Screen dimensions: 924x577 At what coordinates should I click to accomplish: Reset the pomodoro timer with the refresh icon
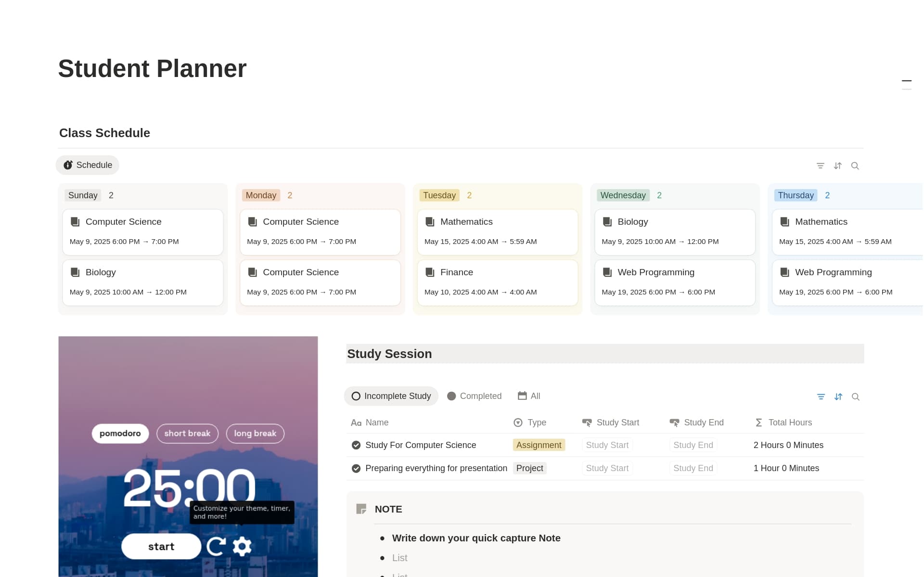(x=216, y=546)
